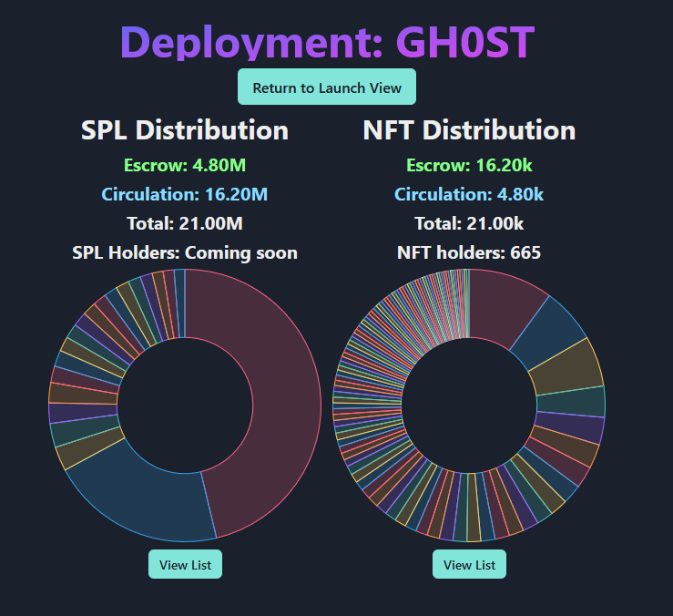The height and width of the screenshot is (616, 673).
Task: Click the NFT Distribution heading
Action: point(469,130)
